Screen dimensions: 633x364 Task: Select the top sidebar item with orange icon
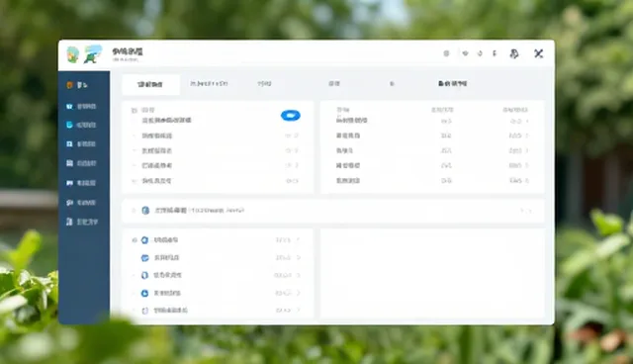(x=77, y=85)
